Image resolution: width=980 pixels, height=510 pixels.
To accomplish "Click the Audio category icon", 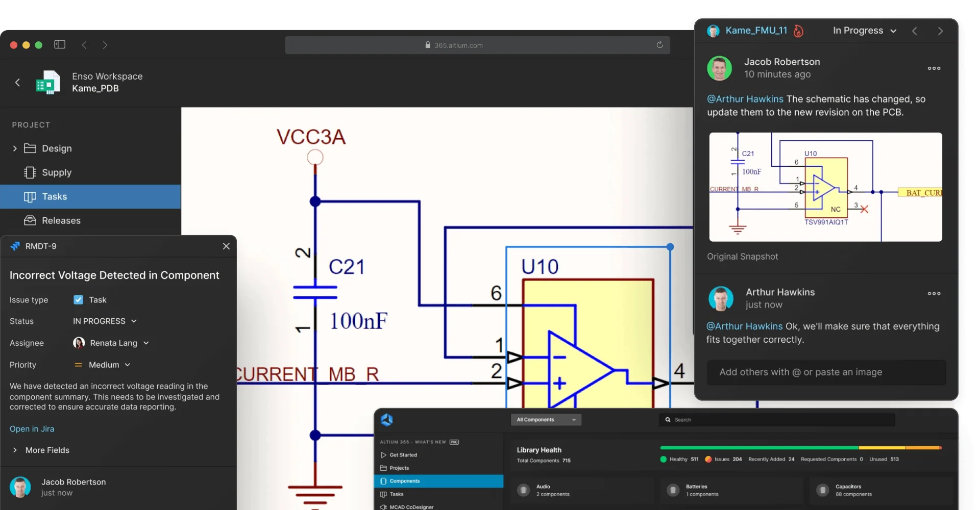I will pos(523,490).
